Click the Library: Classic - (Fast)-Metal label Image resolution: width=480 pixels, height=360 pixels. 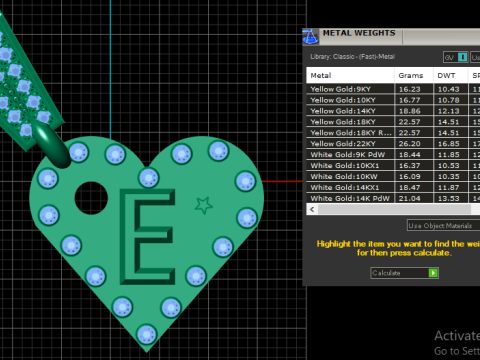(352, 57)
